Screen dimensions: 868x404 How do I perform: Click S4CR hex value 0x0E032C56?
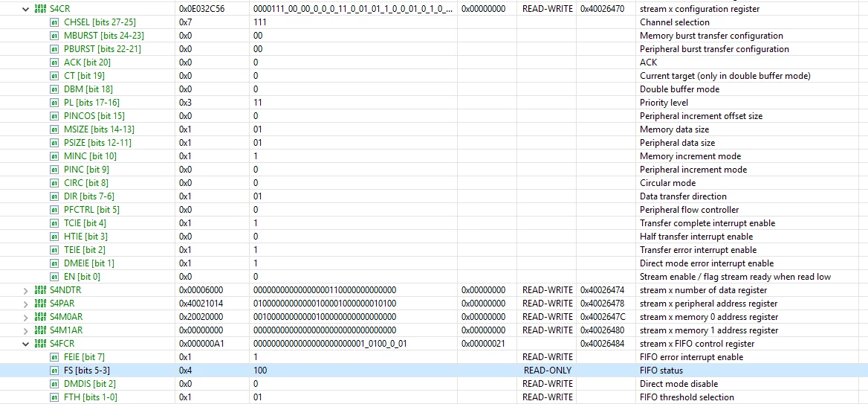pyautogui.click(x=202, y=9)
